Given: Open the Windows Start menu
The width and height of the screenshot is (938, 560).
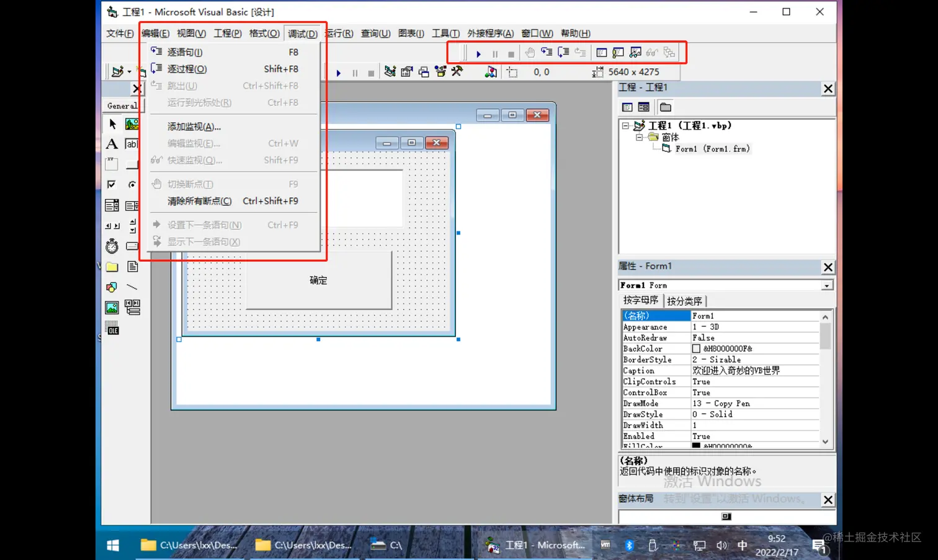Looking at the screenshot, I should point(112,545).
